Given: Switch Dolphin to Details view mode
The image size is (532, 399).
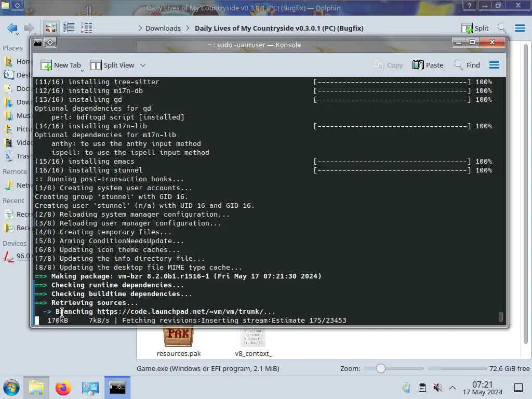Looking at the screenshot, I should [x=87, y=28].
